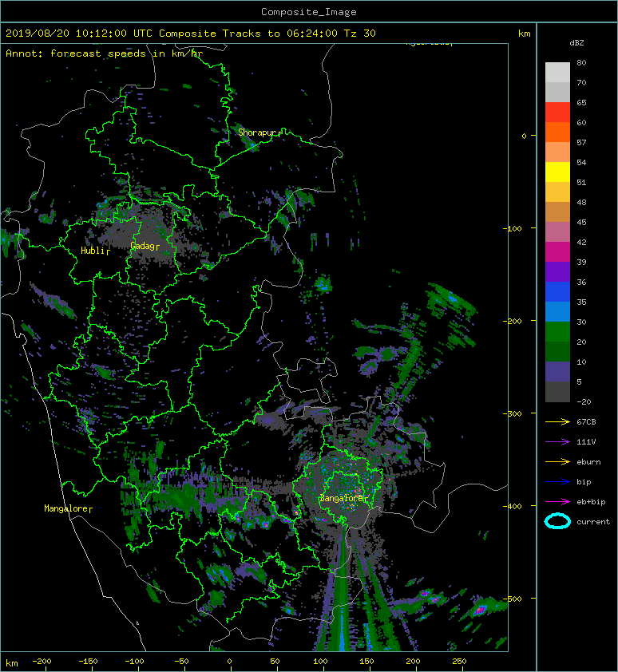Click the -20 value on the dBZ scale
The height and width of the screenshot is (672, 618).
(584, 402)
